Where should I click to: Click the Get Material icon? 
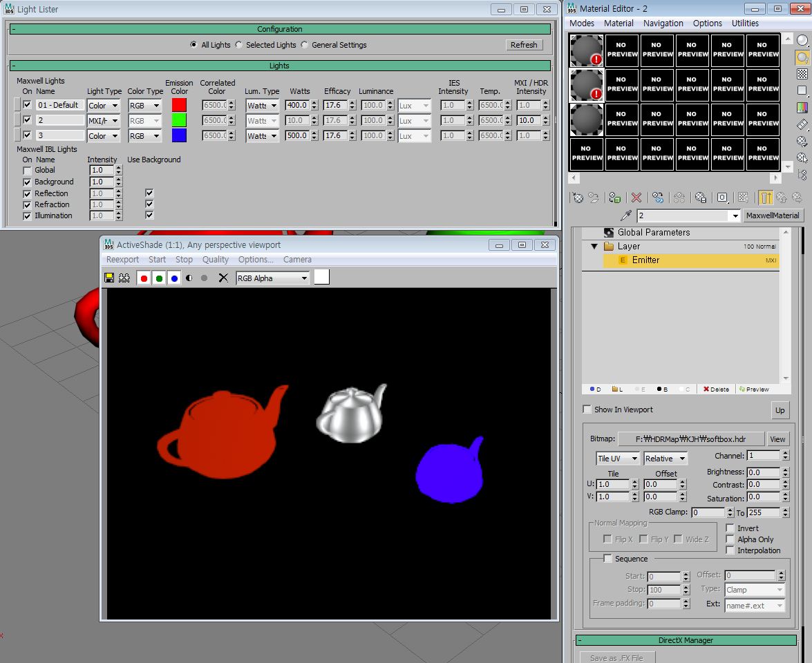tap(578, 198)
